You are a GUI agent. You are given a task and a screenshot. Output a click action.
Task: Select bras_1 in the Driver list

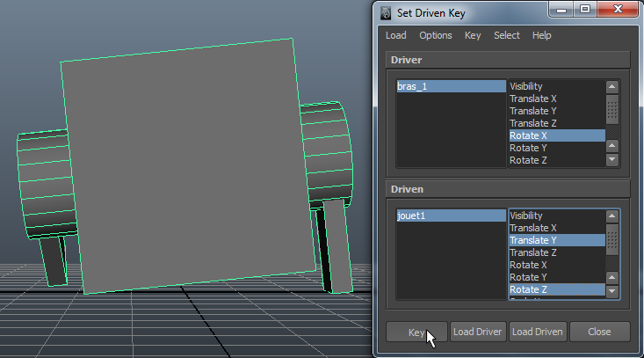pos(451,86)
